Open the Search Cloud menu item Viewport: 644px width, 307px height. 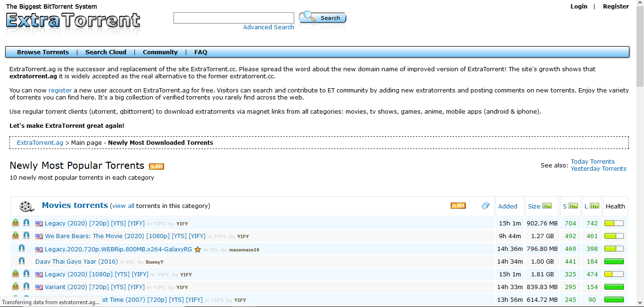pos(106,52)
